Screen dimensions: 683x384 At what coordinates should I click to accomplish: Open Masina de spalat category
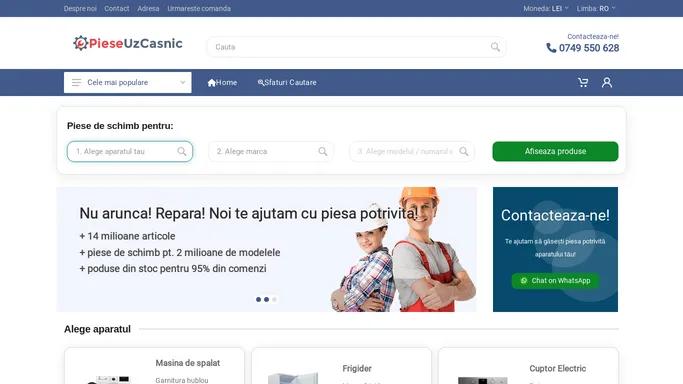tap(188, 363)
